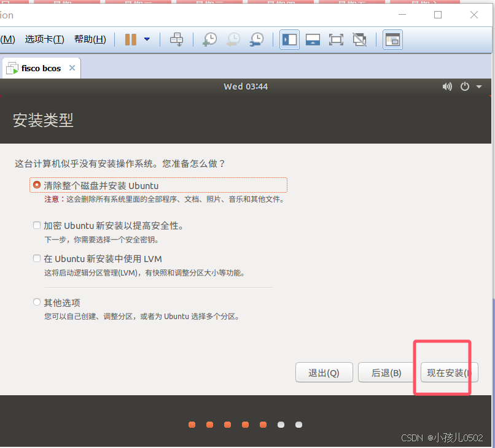Send Ctrl+Alt+Del to the VM

176,39
